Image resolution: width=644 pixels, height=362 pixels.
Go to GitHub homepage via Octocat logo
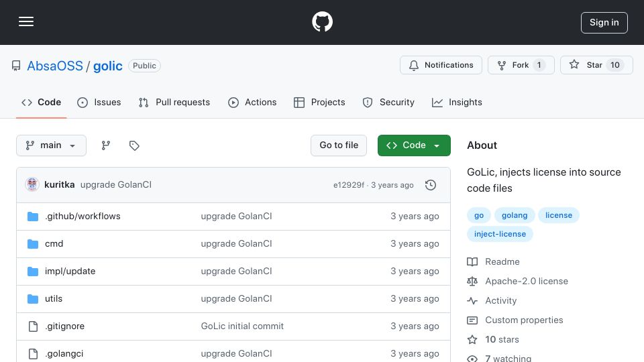[322, 21]
